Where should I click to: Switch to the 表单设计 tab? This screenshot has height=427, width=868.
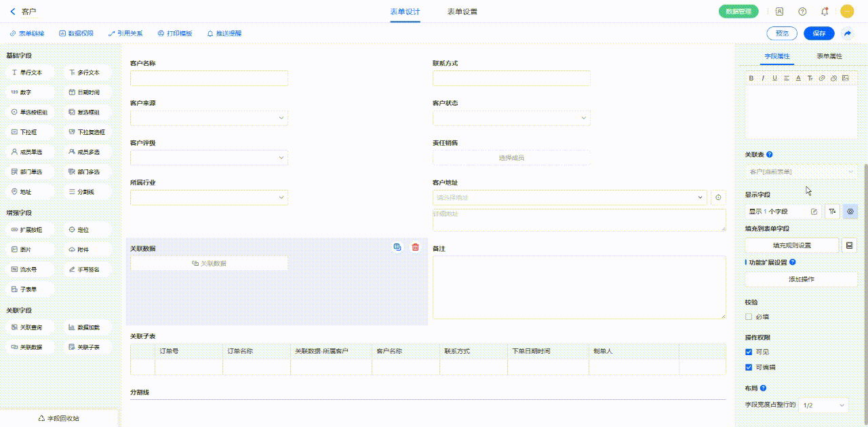(x=405, y=12)
